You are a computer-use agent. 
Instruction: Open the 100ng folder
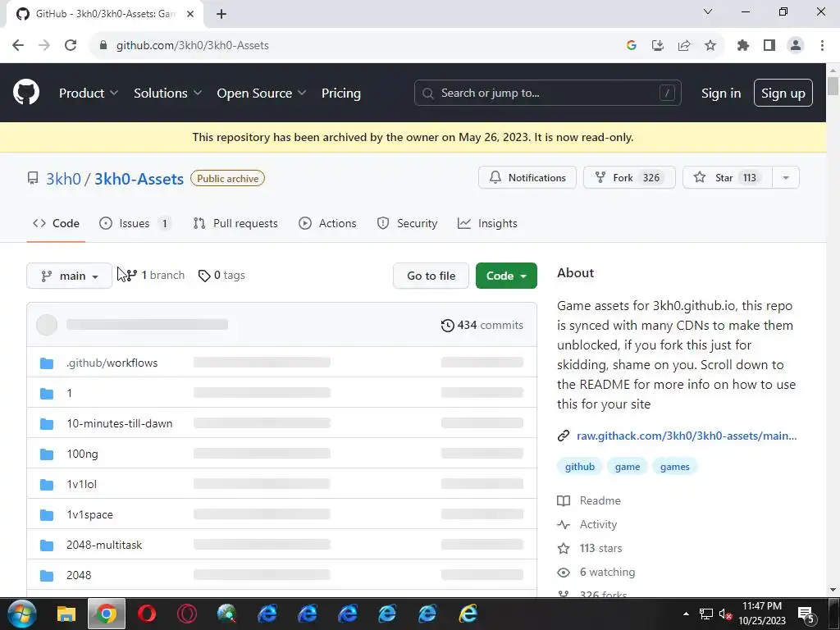[83, 454]
